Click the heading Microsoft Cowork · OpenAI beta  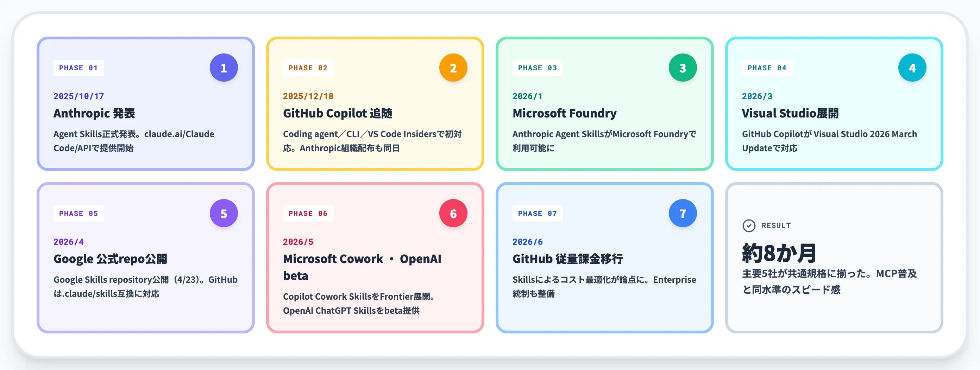tap(362, 267)
